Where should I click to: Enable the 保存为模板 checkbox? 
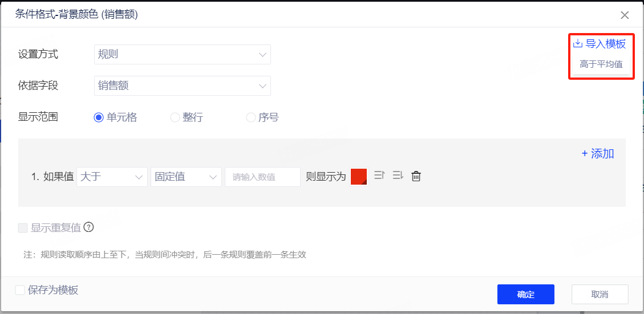tap(21, 290)
